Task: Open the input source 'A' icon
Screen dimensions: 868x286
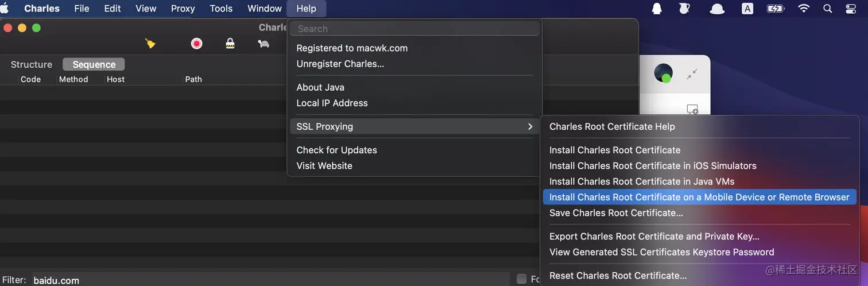Action: click(x=747, y=8)
